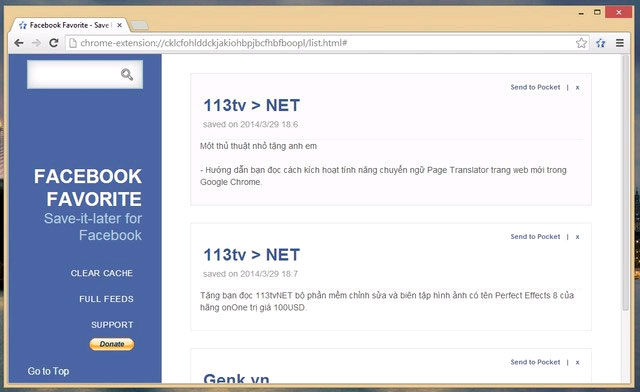Open 113tv > NET post saved 18:7
The image size is (640, 392).
(251, 255)
